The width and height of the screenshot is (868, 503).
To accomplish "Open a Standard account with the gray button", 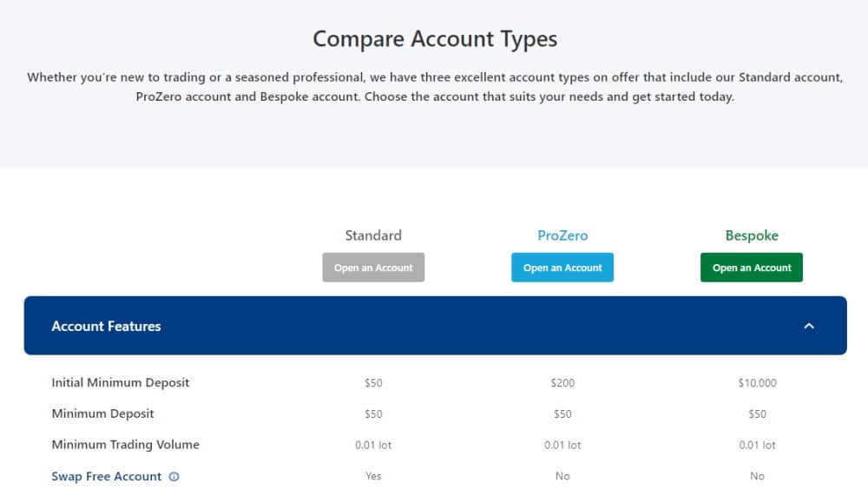I will 373,268.
